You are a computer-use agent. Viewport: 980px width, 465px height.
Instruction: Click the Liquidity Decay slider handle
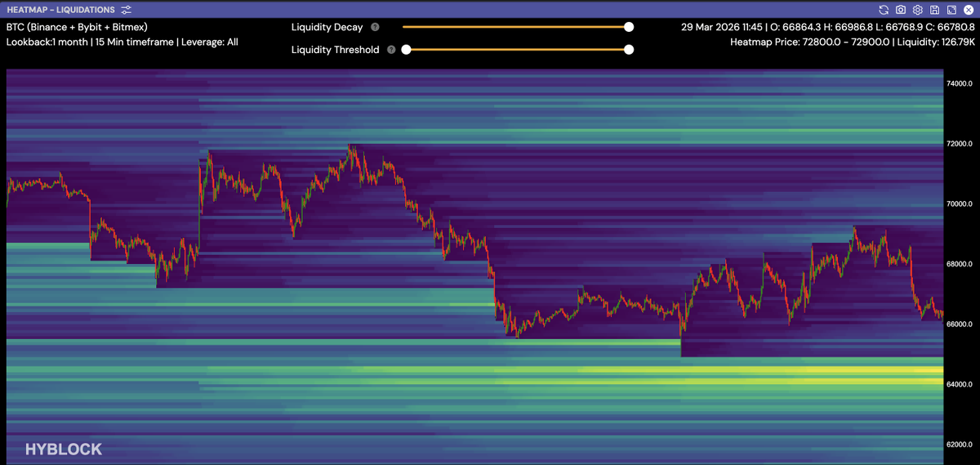coord(629,27)
